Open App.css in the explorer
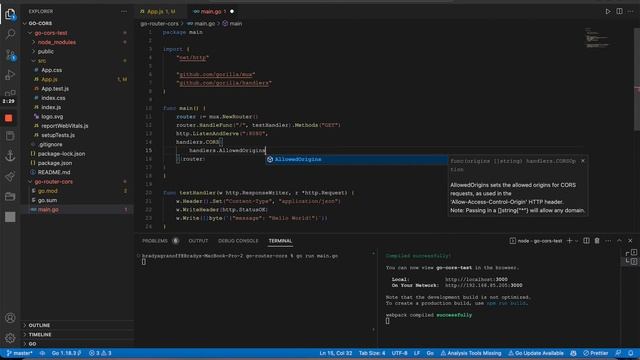This screenshot has height=360, width=640. click(x=78, y=70)
